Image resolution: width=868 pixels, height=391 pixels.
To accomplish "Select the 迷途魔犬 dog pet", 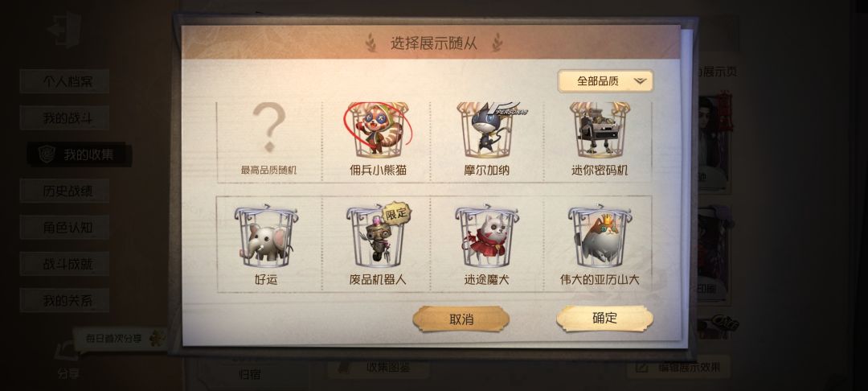I will pos(487,244).
